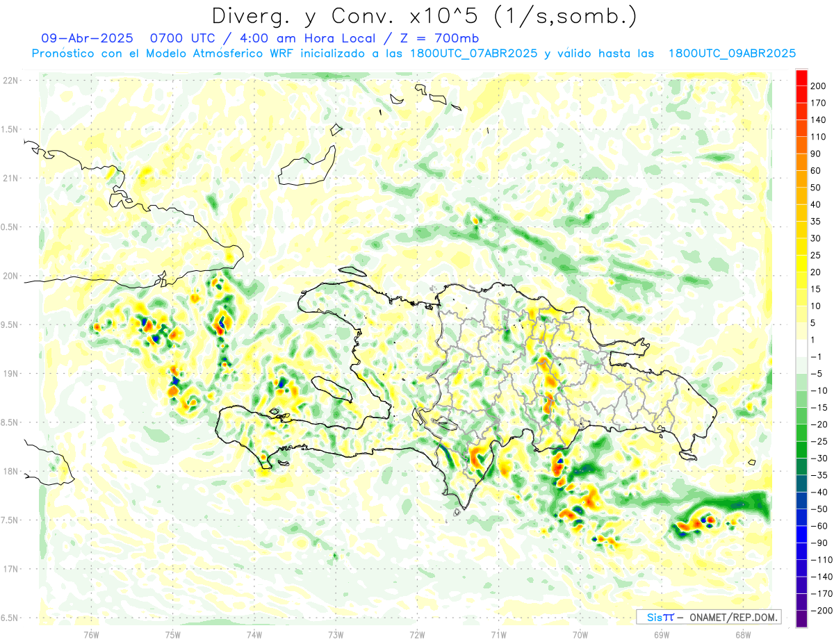Click the '22N' latitude label
Screen dimensions: 834x644
click(x=11, y=81)
